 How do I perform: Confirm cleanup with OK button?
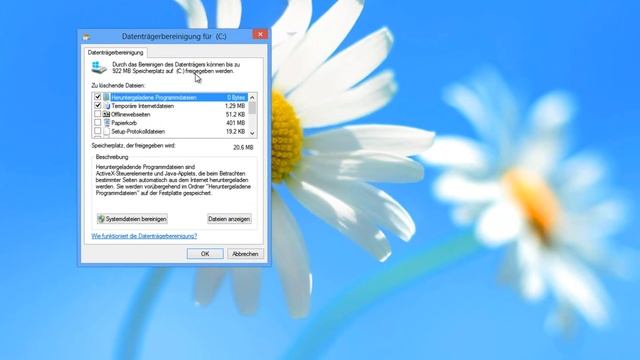(205, 254)
